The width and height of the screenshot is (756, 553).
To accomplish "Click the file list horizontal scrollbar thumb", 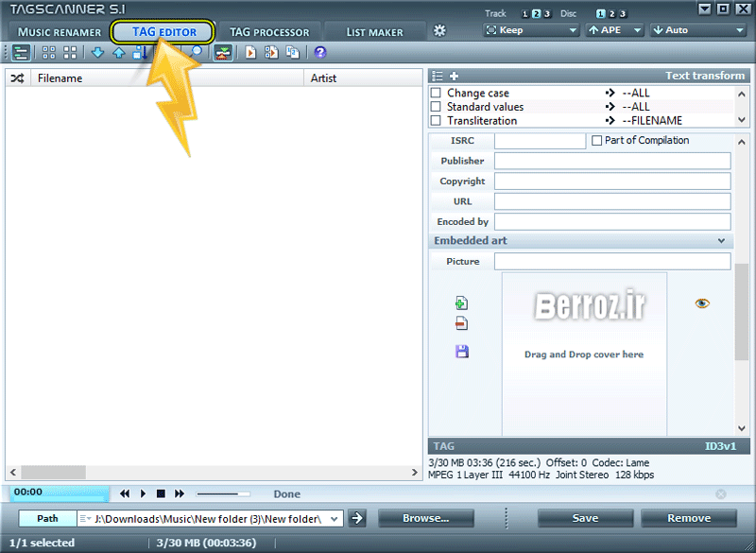I will [53, 472].
